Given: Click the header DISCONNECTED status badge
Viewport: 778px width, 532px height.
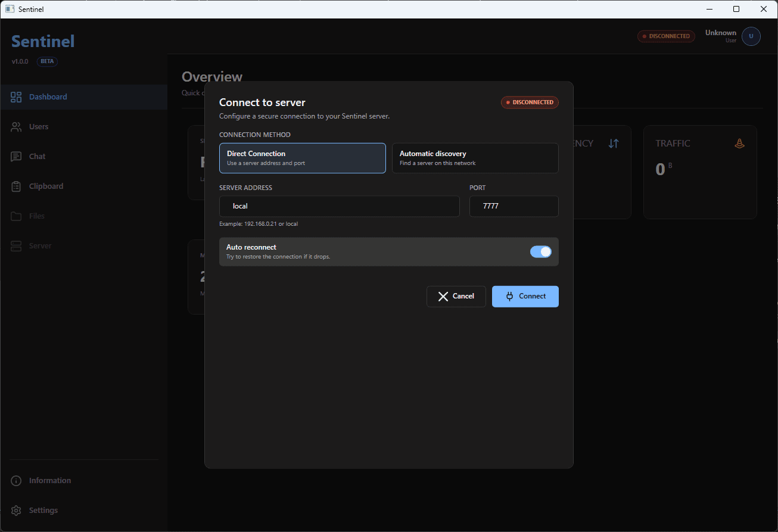Looking at the screenshot, I should pos(667,36).
